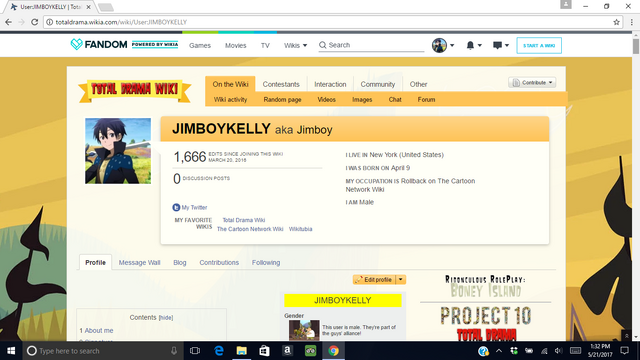Open favorite wiki Total Drama Wiki link
This screenshot has height=360, width=640.
(244, 220)
